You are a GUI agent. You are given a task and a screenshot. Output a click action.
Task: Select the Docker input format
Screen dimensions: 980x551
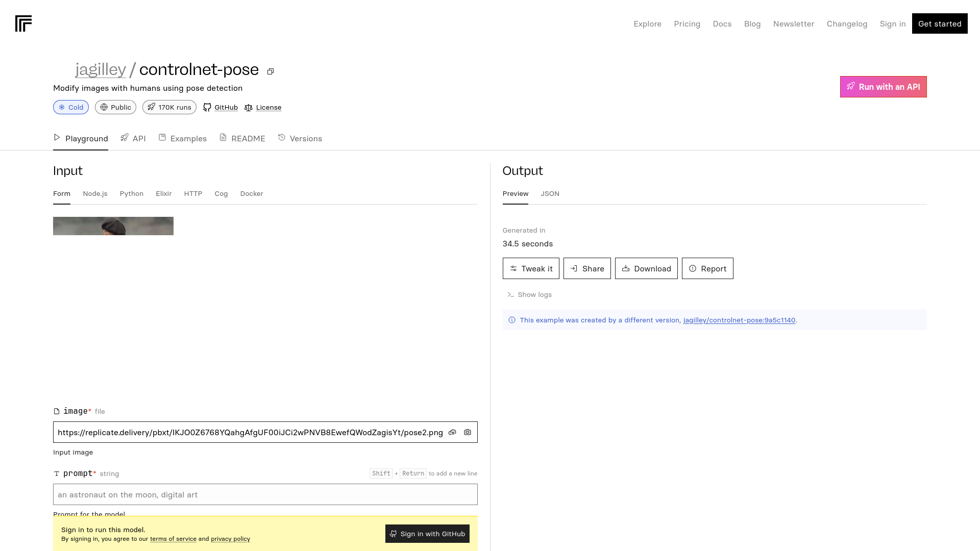tap(252, 194)
